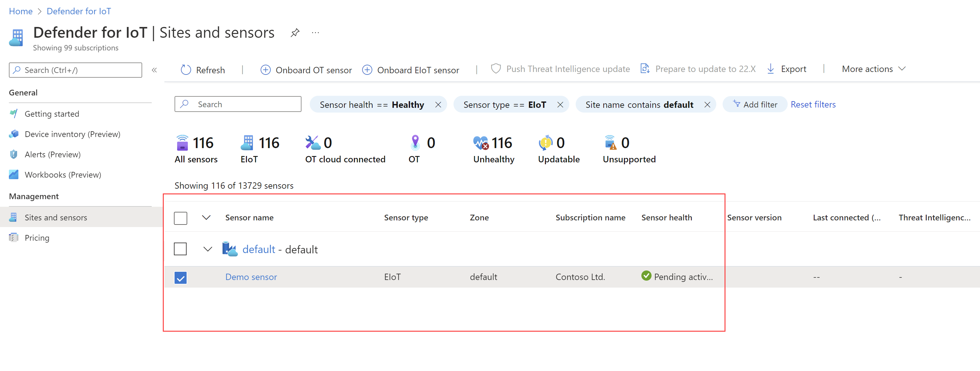Click Onboard EIoT sensor

[x=410, y=70]
